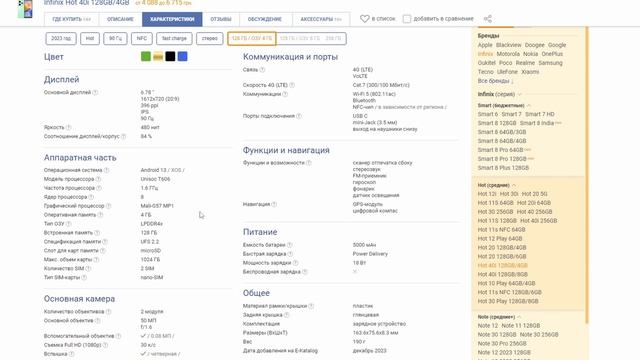This screenshot has height=360, width=640.
Task: Click the стерео tag button
Action: click(210, 38)
